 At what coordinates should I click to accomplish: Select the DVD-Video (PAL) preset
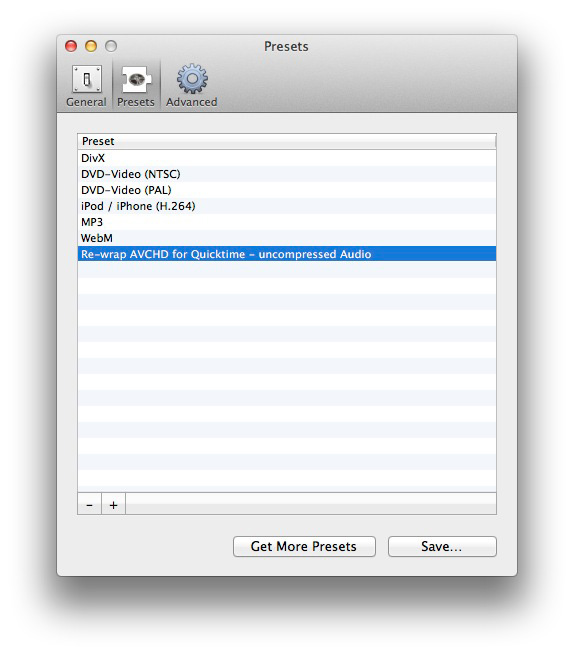287,190
